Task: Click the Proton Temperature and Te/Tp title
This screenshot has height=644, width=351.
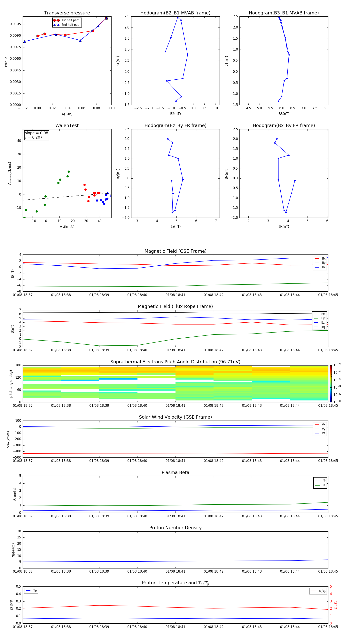Action: tap(175, 583)
